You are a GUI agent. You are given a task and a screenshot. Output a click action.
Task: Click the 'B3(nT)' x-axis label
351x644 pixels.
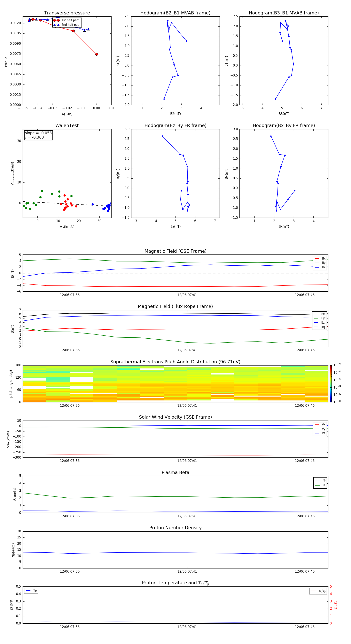[x=284, y=114]
